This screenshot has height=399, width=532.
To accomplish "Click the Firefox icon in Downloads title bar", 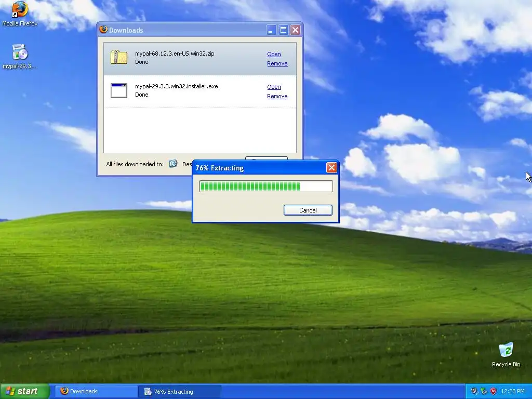I will 103,30.
